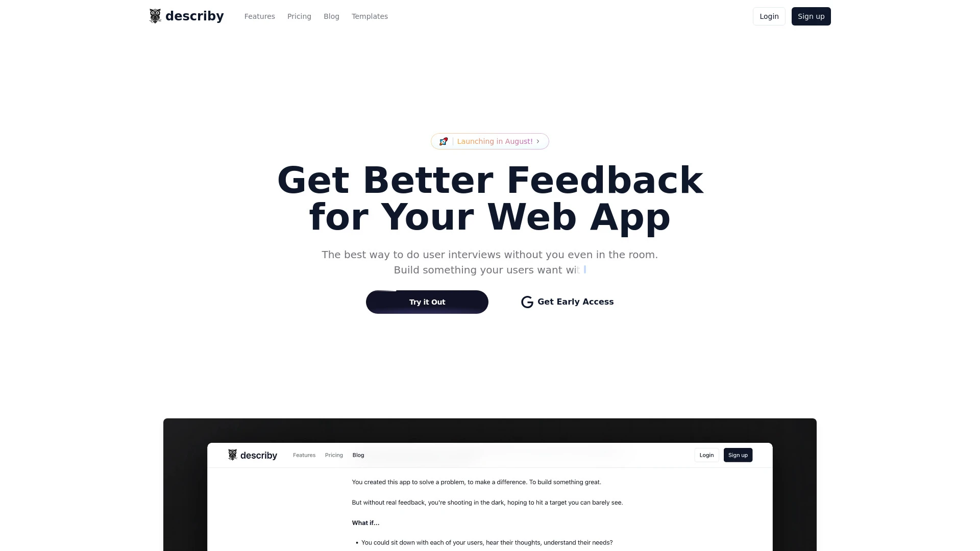Click the Login button in preview screen
The height and width of the screenshot is (551, 980).
click(x=707, y=455)
